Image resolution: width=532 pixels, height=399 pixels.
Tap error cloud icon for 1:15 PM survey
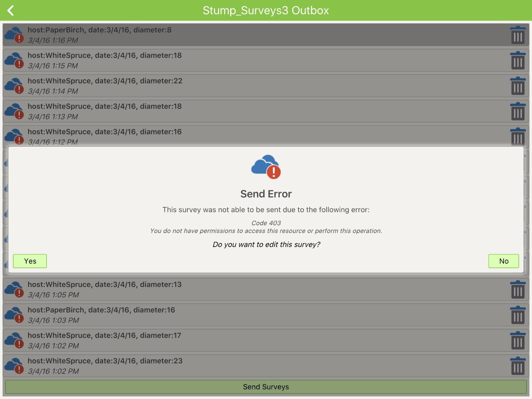[x=14, y=61]
